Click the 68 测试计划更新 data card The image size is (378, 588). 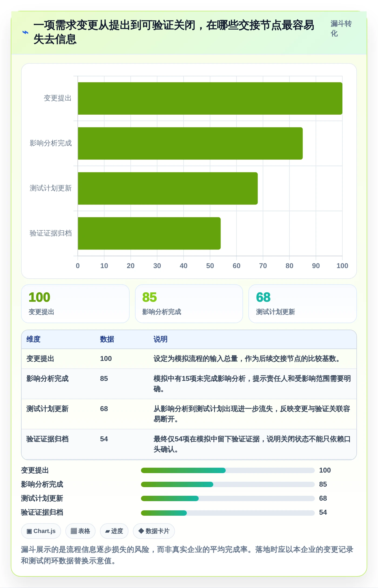tap(303, 304)
